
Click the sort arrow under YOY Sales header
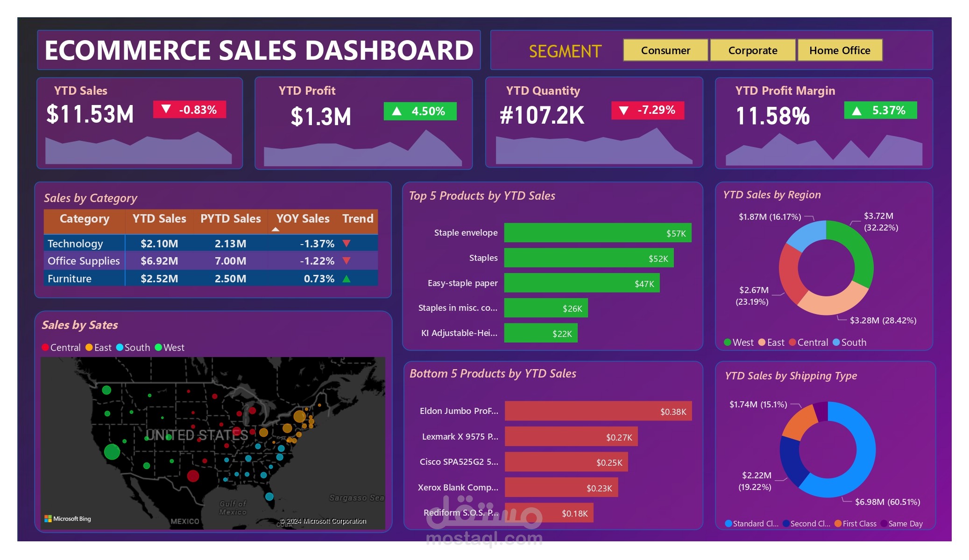[x=276, y=229]
